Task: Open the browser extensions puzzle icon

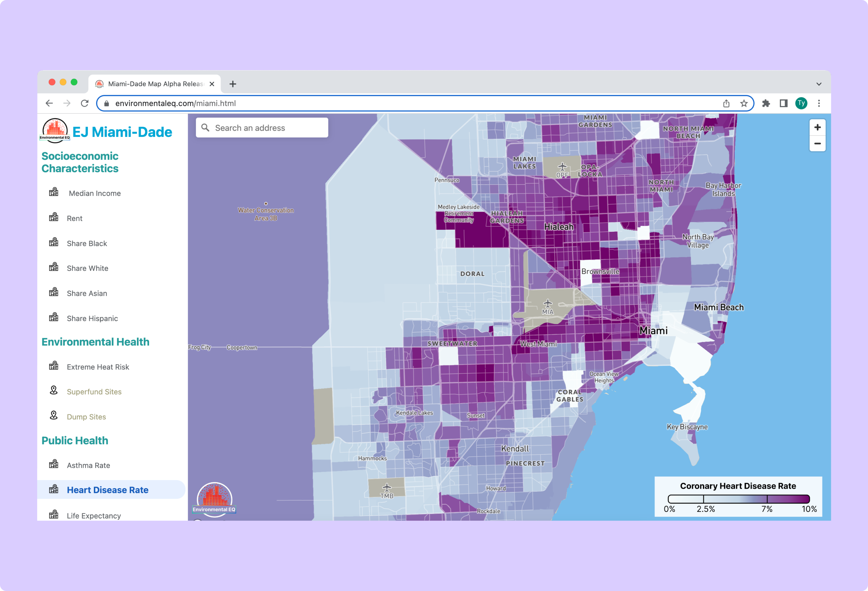Action: [x=766, y=104]
